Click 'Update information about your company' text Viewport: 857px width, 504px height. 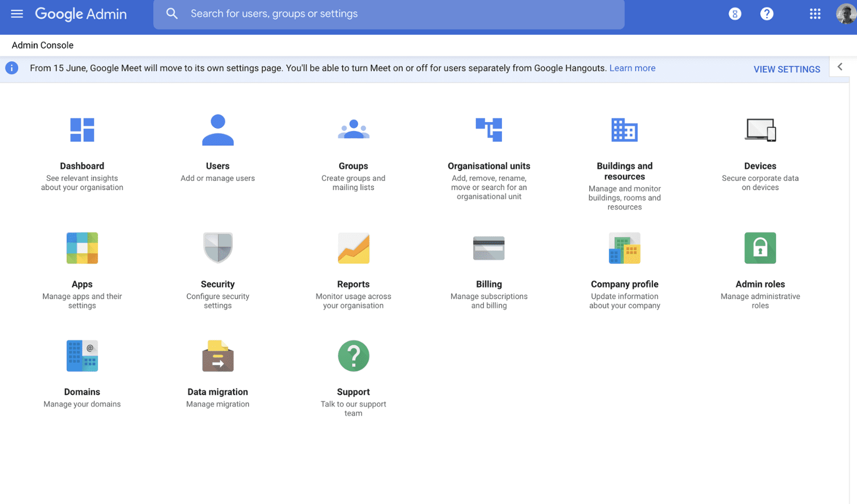pyautogui.click(x=625, y=301)
